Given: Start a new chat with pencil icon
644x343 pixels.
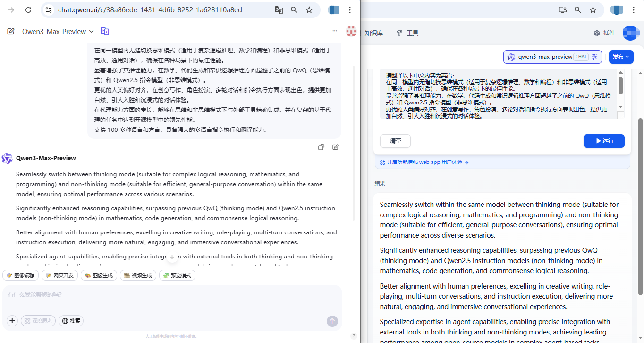Looking at the screenshot, I should coord(11,31).
